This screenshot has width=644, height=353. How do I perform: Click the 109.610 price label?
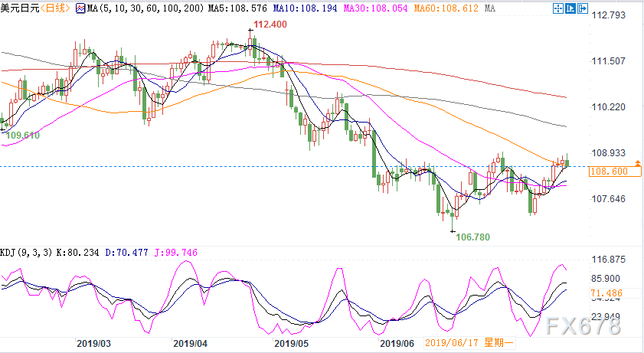click(x=23, y=136)
